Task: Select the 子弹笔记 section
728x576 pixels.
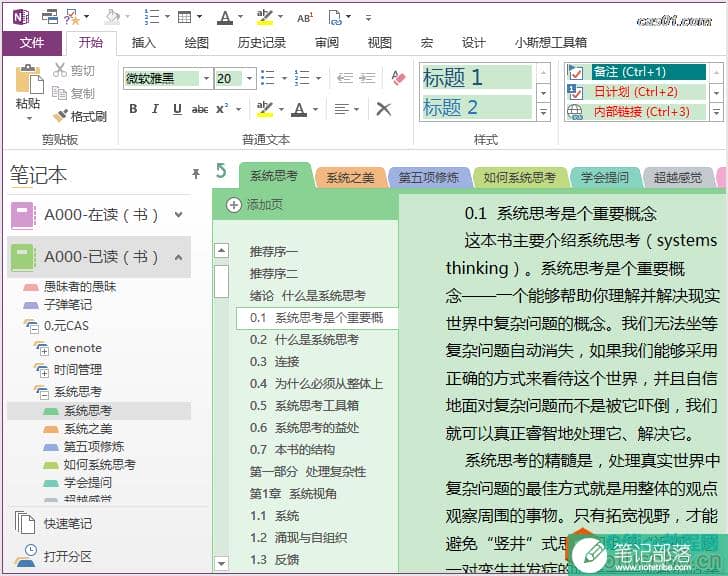Action: [x=67, y=305]
